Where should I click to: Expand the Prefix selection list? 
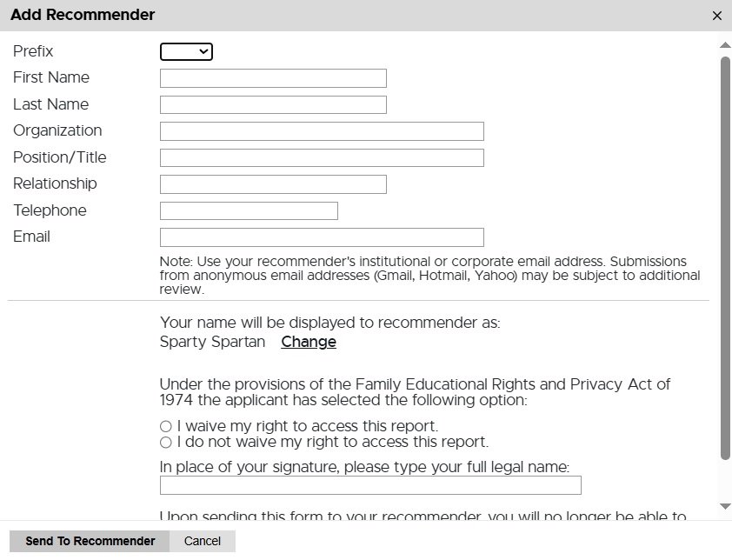pos(185,51)
